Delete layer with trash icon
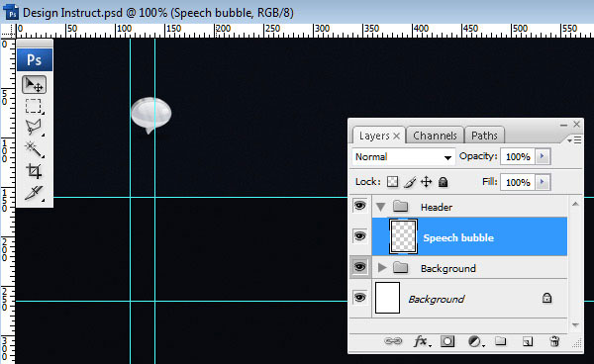594x364 pixels. (554, 341)
